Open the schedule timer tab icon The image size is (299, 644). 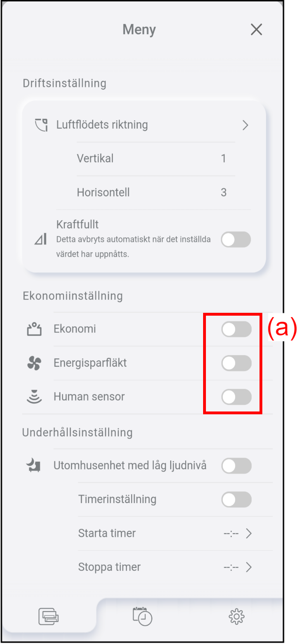point(142,616)
